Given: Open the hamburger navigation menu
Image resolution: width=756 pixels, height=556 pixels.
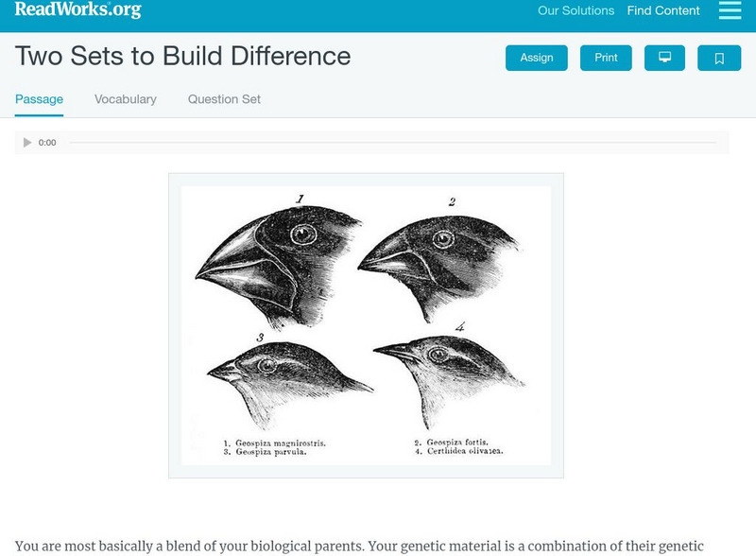Looking at the screenshot, I should (730, 11).
